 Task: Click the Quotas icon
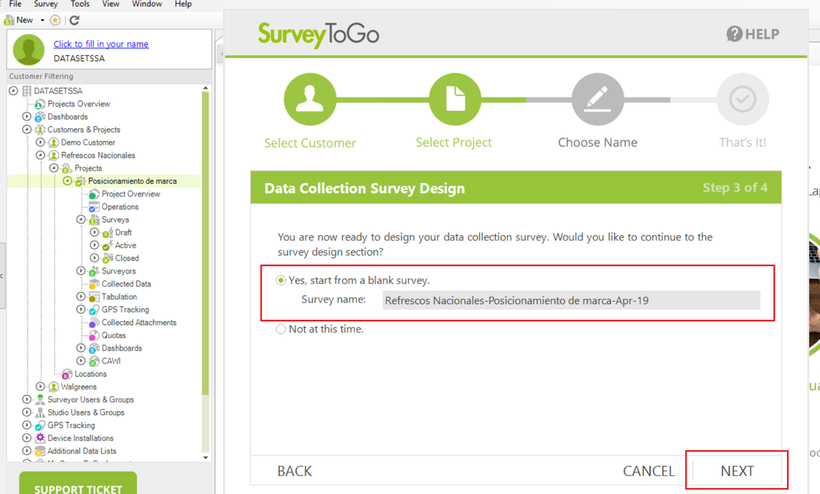pos(94,336)
